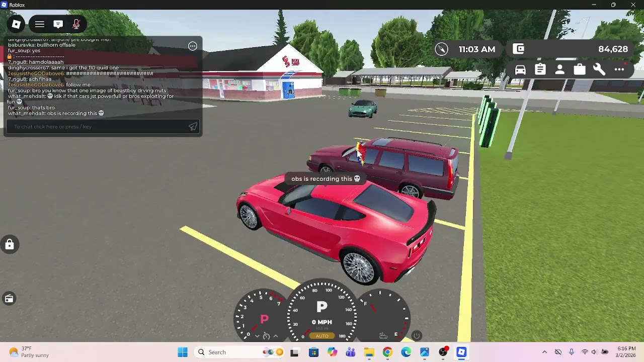Switch the AUTO transmission mode button
Viewport: 644px width, 362px height.
pos(322,336)
